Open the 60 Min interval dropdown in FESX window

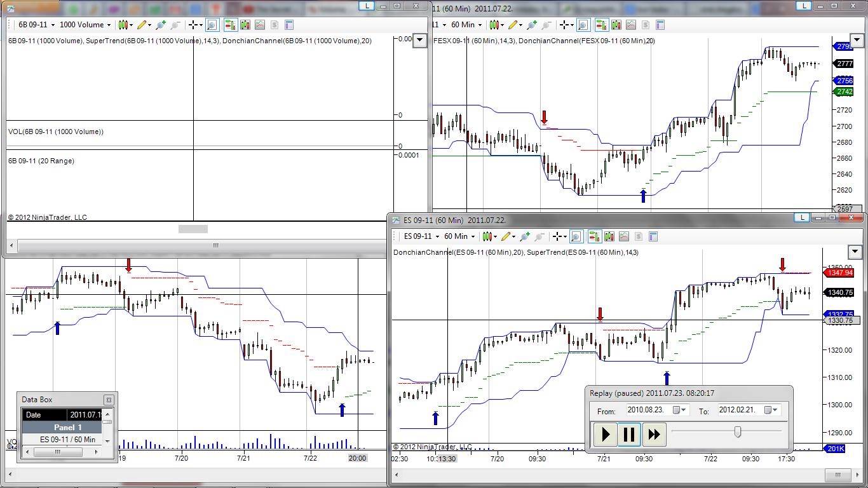point(466,25)
